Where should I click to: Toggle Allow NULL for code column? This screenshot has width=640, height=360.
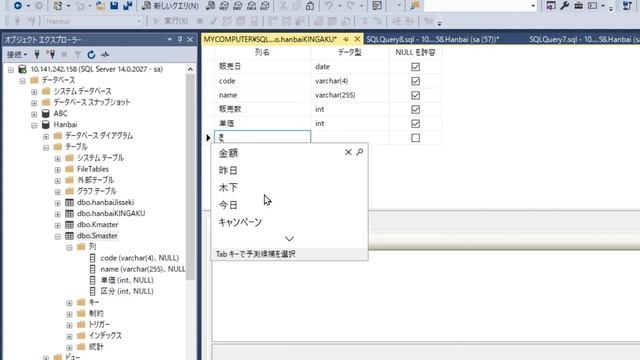416,81
